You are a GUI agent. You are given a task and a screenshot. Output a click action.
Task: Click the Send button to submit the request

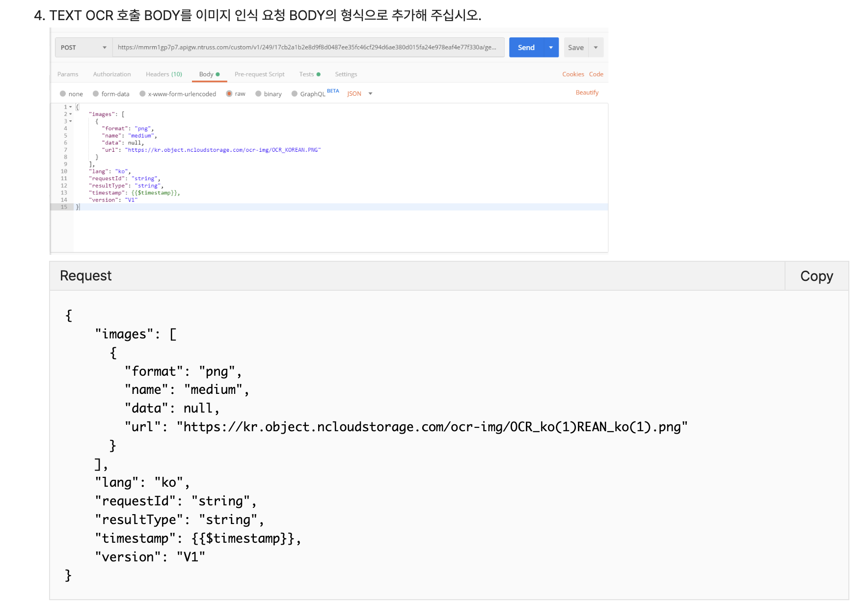point(526,47)
